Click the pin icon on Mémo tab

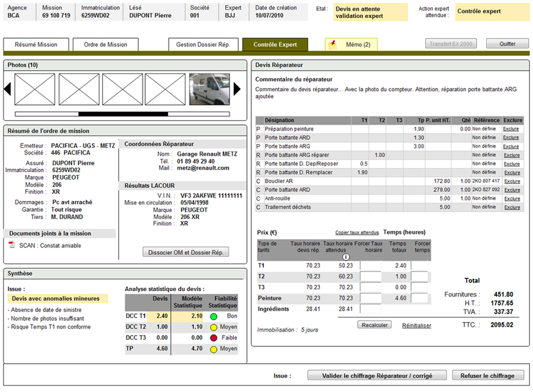pyautogui.click(x=333, y=44)
